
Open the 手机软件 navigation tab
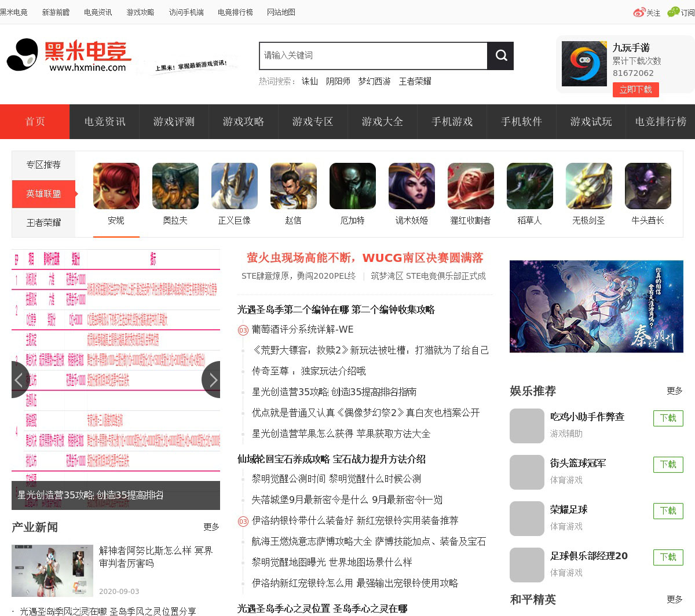coord(521,122)
